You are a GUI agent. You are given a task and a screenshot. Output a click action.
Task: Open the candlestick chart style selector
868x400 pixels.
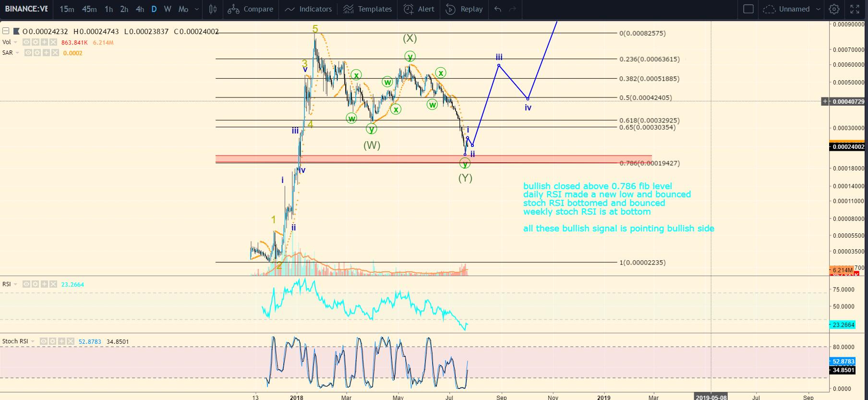point(213,9)
